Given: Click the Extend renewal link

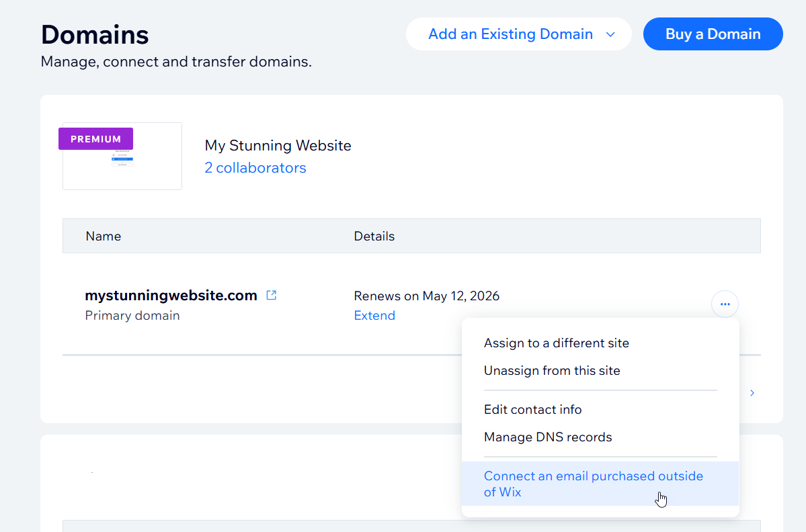Looking at the screenshot, I should pos(374,315).
